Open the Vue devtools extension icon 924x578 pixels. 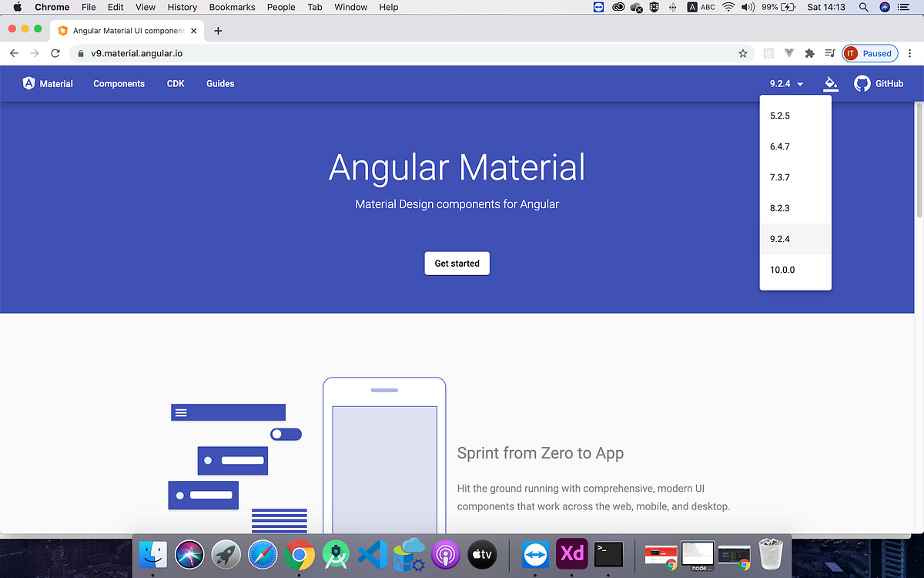click(788, 53)
